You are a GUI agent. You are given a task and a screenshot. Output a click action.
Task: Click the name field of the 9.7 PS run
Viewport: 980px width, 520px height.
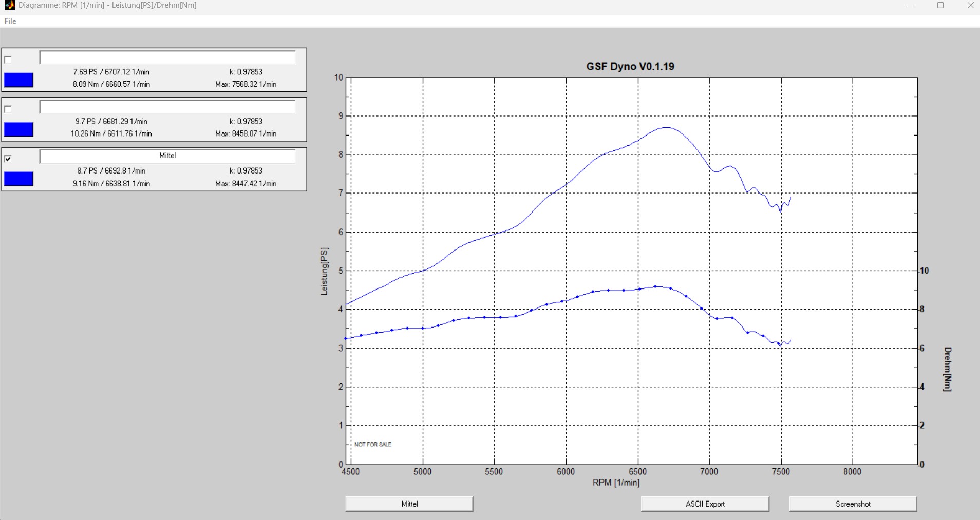pos(167,107)
